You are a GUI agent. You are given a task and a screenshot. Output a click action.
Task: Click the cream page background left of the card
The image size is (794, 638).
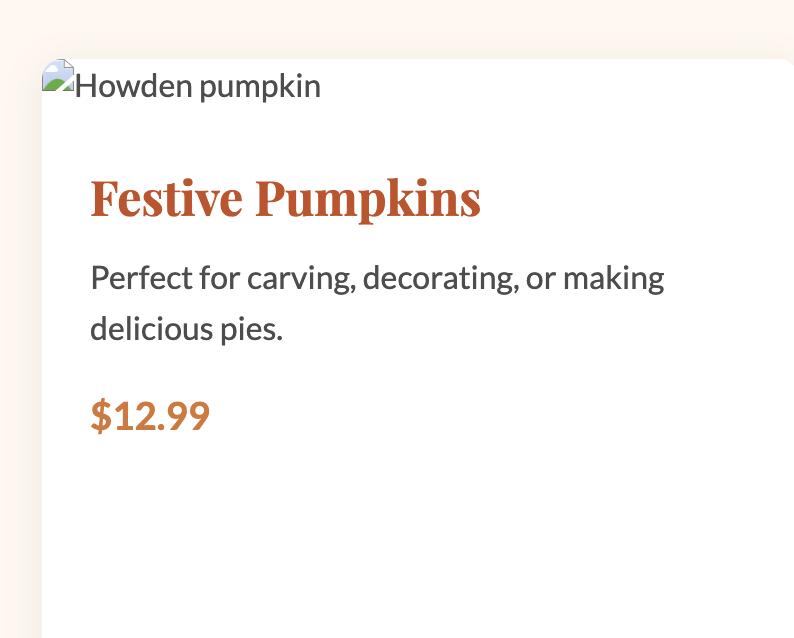[x=20, y=350]
